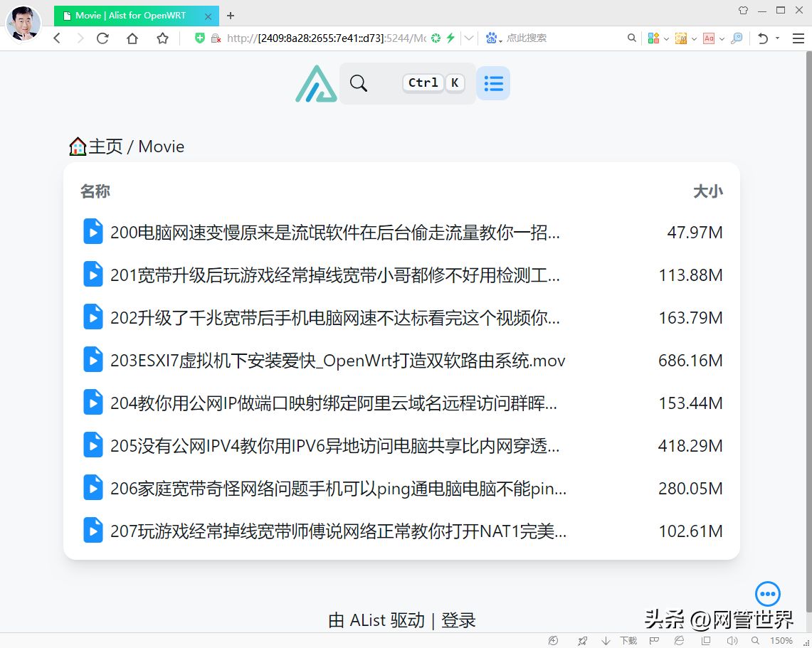Sort files by 名称 column header

click(95, 191)
